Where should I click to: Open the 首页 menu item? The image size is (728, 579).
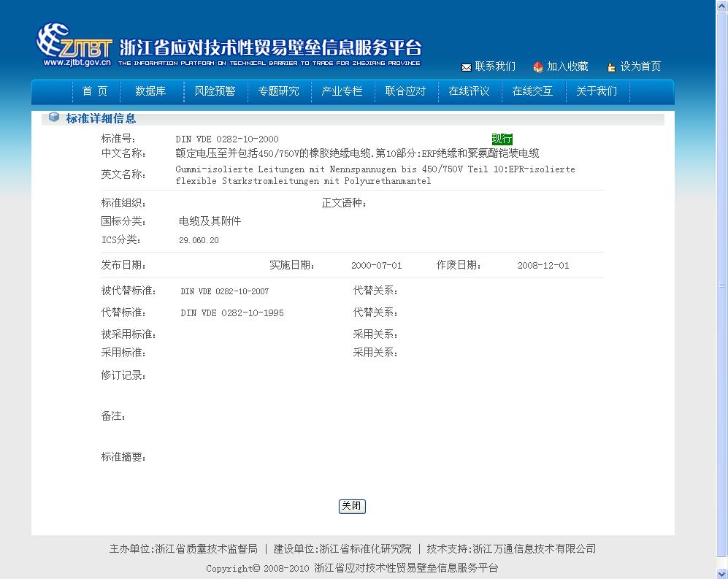tap(94, 91)
